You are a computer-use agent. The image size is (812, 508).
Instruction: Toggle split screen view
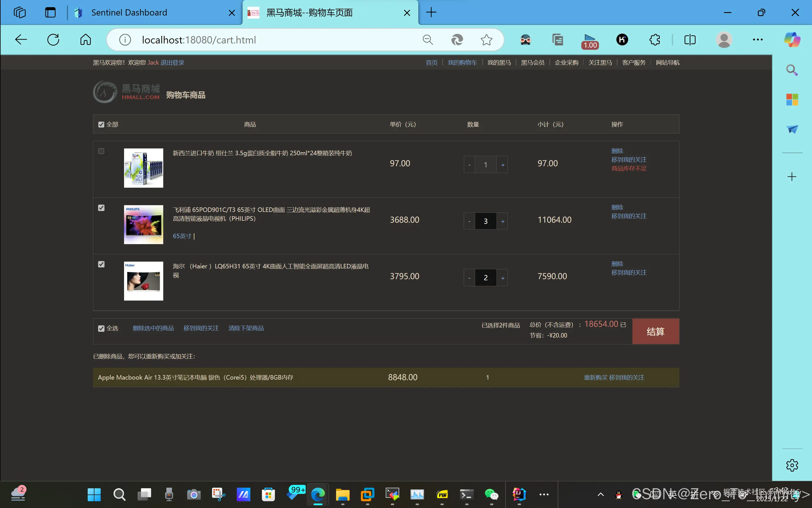pyautogui.click(x=690, y=40)
